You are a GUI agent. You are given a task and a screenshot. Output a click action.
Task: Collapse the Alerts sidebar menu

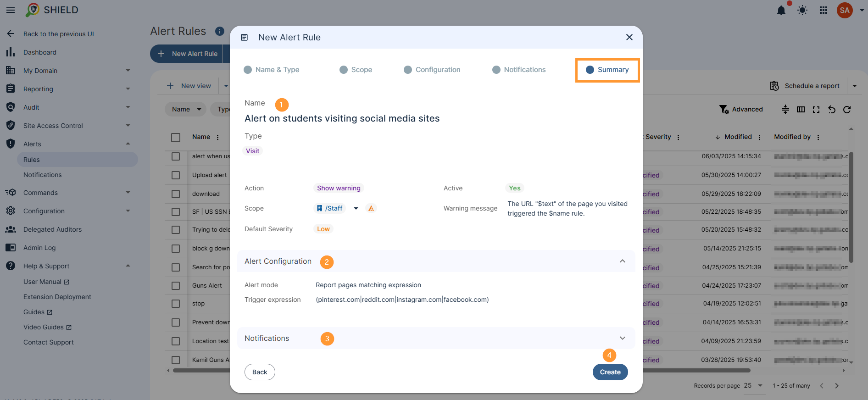tap(128, 144)
